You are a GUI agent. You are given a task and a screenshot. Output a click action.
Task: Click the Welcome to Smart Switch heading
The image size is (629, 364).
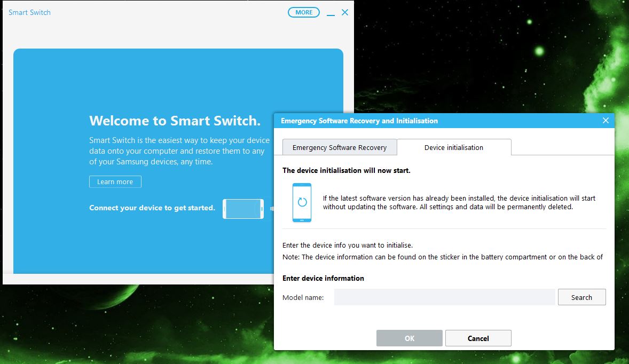(175, 121)
